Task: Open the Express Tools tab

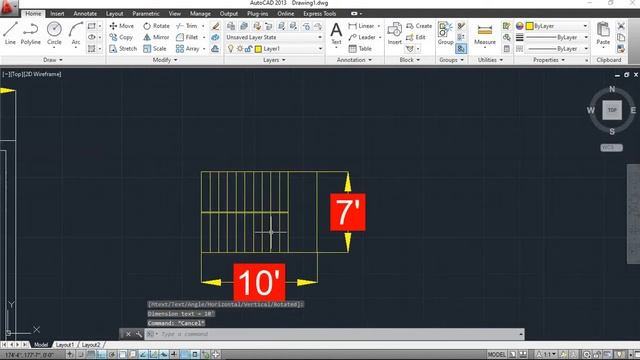Action: click(x=319, y=13)
